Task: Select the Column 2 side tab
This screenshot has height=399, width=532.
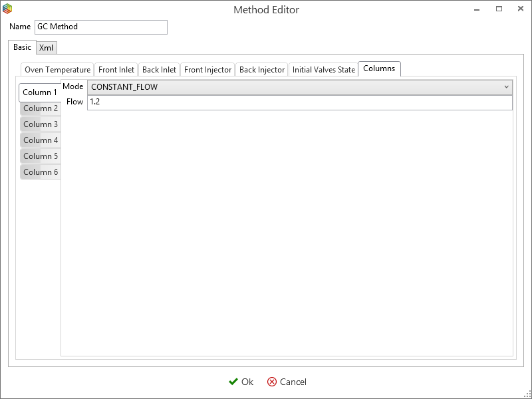Action: pos(41,108)
